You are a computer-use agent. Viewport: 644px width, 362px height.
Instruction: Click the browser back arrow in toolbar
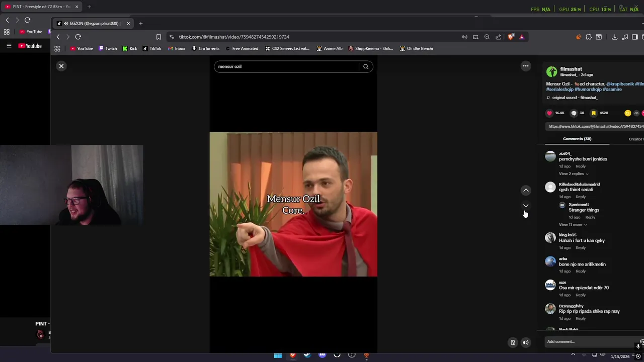58,37
